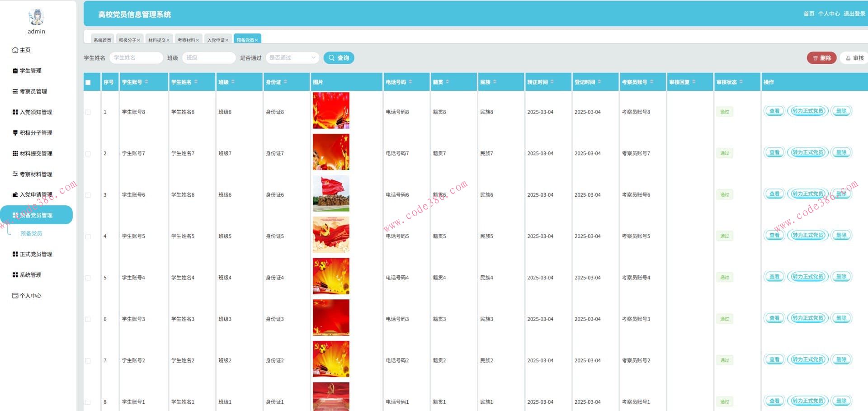Image resolution: width=868 pixels, height=411 pixels.
Task: Close the 积极分子 tab
Action: coord(139,40)
